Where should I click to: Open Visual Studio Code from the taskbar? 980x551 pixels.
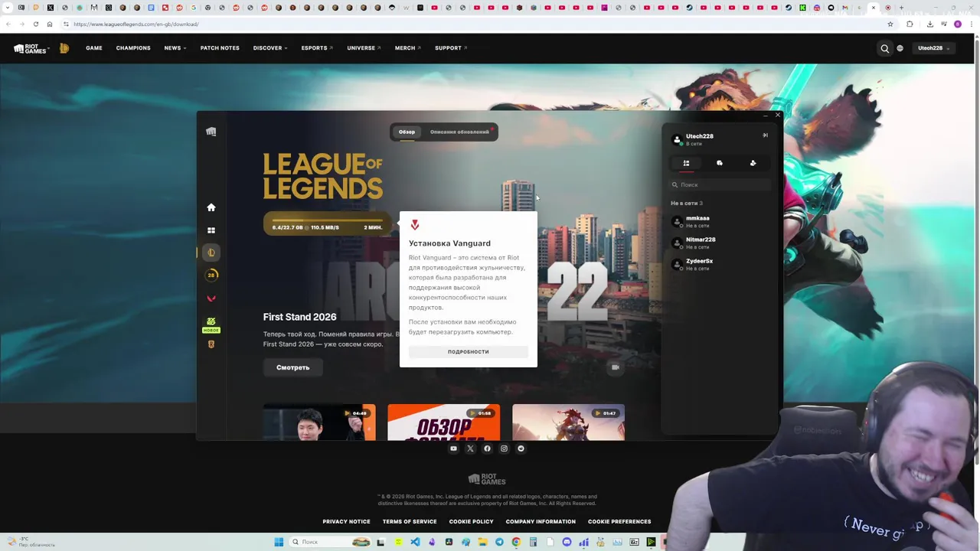point(415,542)
